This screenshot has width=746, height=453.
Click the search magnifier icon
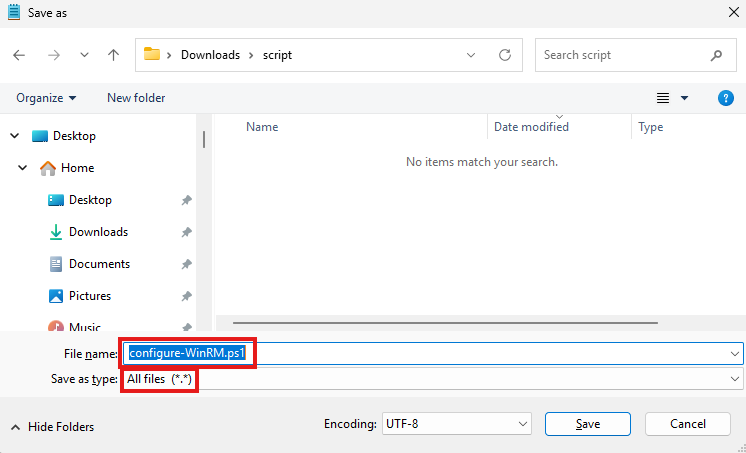pos(716,55)
